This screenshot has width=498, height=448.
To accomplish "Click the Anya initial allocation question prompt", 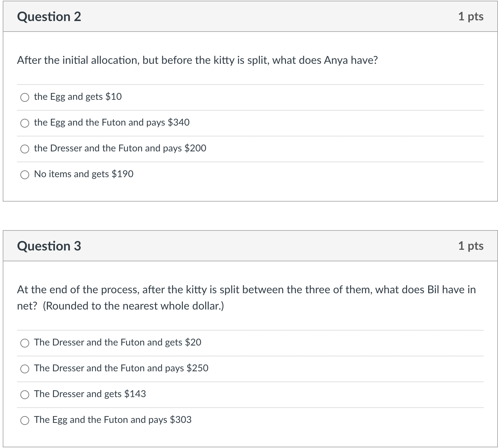I will click(x=197, y=60).
